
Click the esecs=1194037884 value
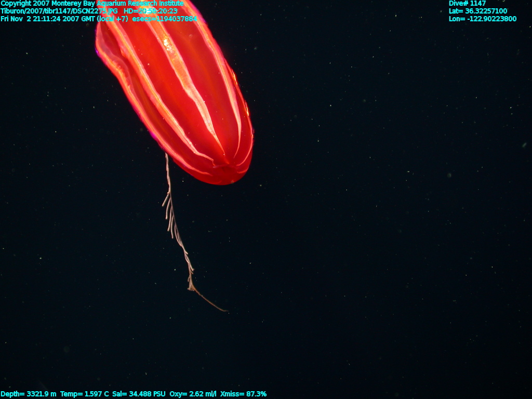tap(165, 19)
